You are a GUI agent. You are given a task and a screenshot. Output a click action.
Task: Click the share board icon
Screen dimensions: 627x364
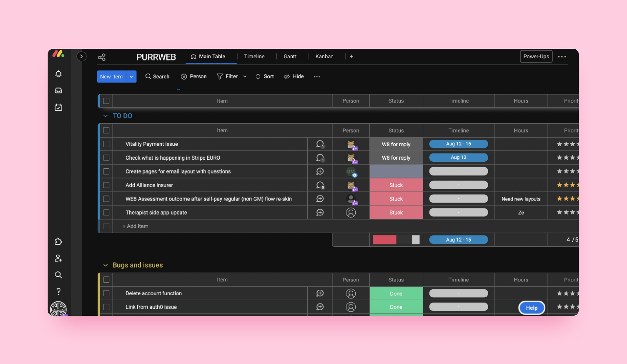(x=102, y=57)
